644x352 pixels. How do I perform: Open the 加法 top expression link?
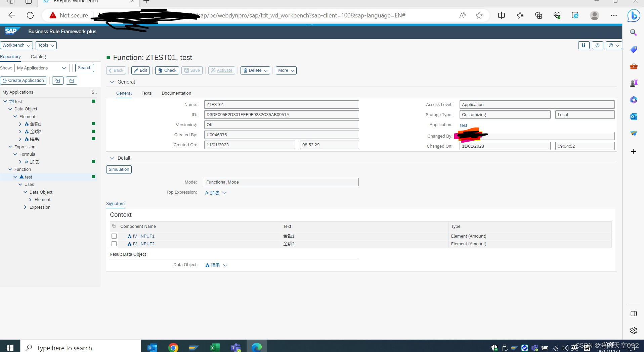[x=214, y=193]
